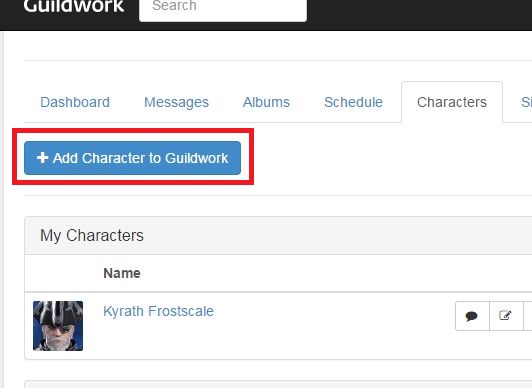Click the cut-off button right of edit icon

[528, 316]
